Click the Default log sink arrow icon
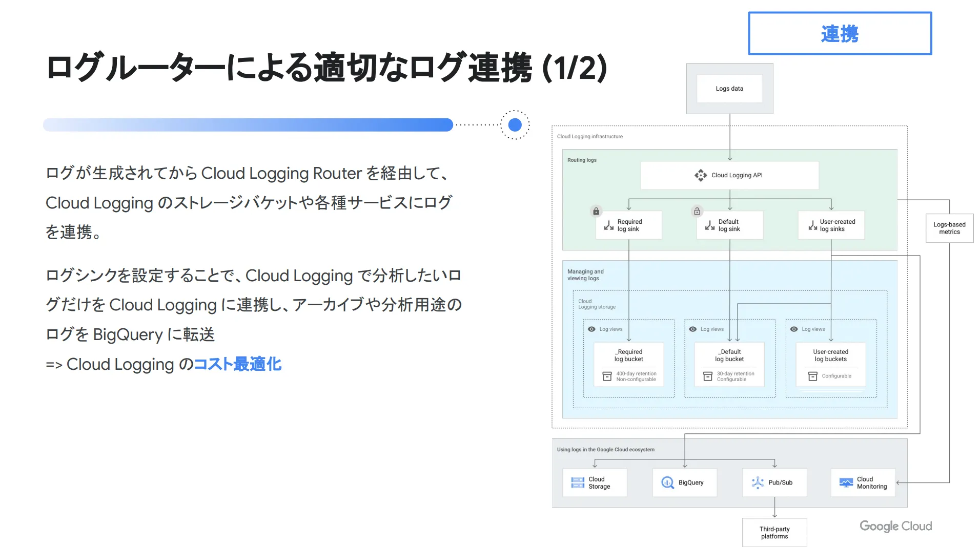980x547 pixels. coord(709,225)
